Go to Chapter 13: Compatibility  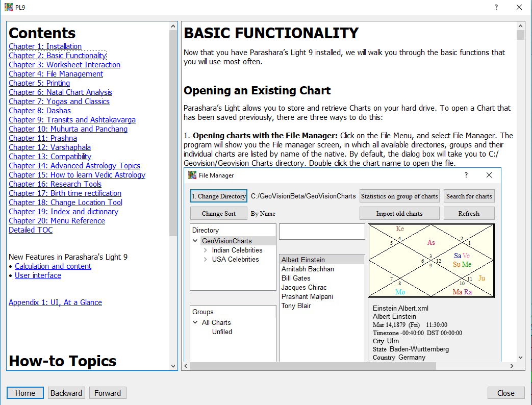50,157
